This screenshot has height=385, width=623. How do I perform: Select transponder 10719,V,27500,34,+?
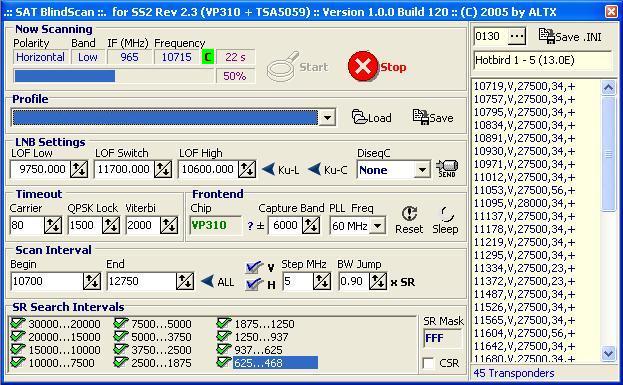tap(524, 86)
